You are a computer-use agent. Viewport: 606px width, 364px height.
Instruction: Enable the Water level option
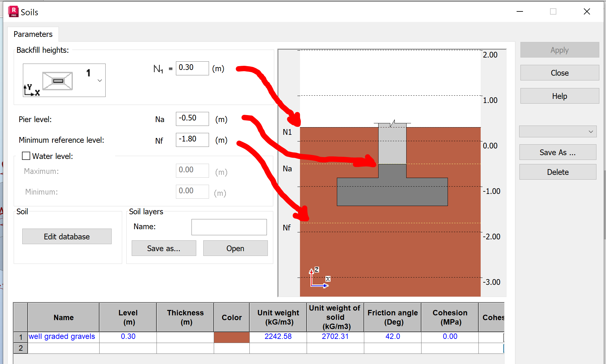point(26,156)
